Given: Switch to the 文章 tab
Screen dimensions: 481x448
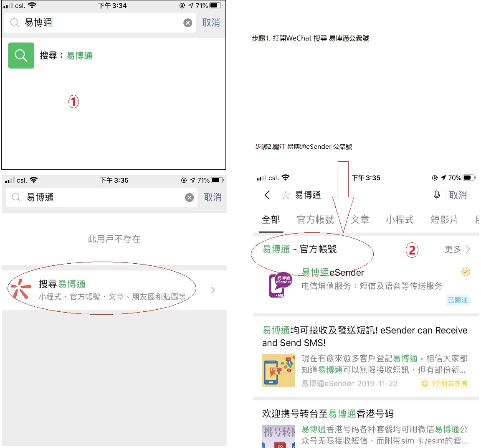Looking at the screenshot, I should click(x=360, y=220).
